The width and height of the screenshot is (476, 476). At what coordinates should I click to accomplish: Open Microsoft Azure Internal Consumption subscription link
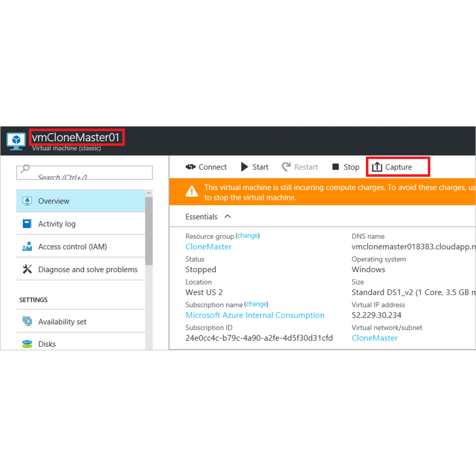click(255, 315)
